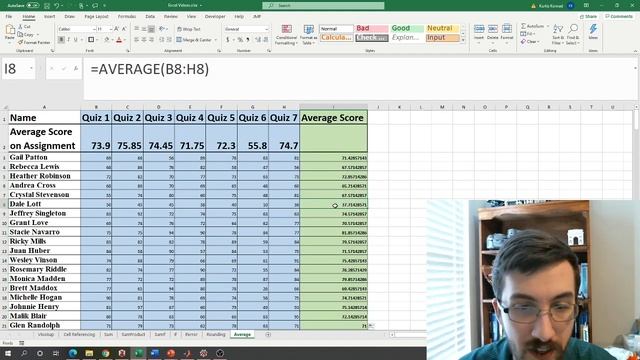The image size is (640, 360).
Task: Open the Data ribbon tab
Action: tap(150, 17)
